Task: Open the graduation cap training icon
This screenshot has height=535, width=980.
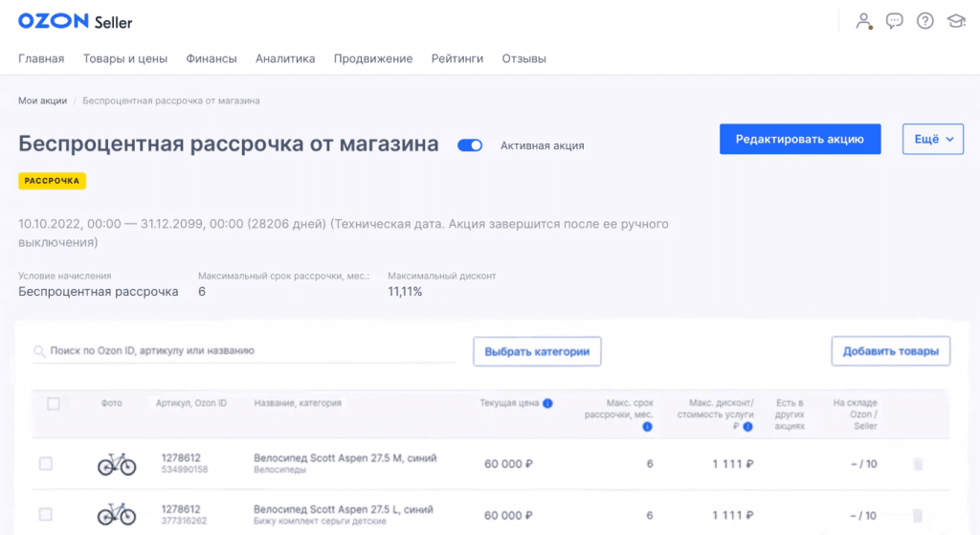Action: 955,20
